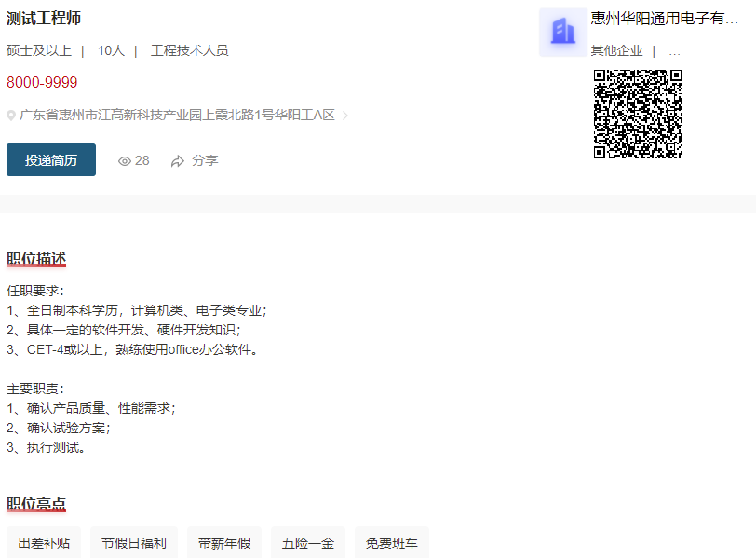Click the line 全日制本科学历，计算机类、电子类专业
The height and width of the screenshot is (558, 756).
pyautogui.click(x=137, y=310)
